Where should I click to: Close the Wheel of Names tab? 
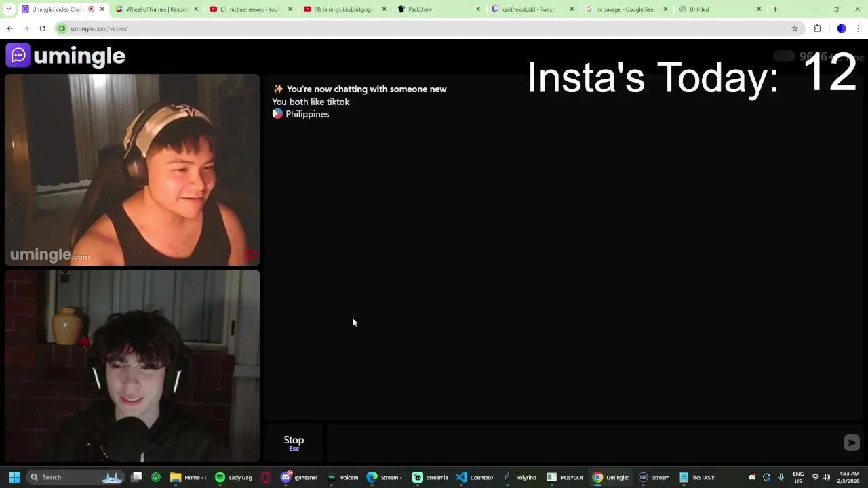tap(196, 9)
